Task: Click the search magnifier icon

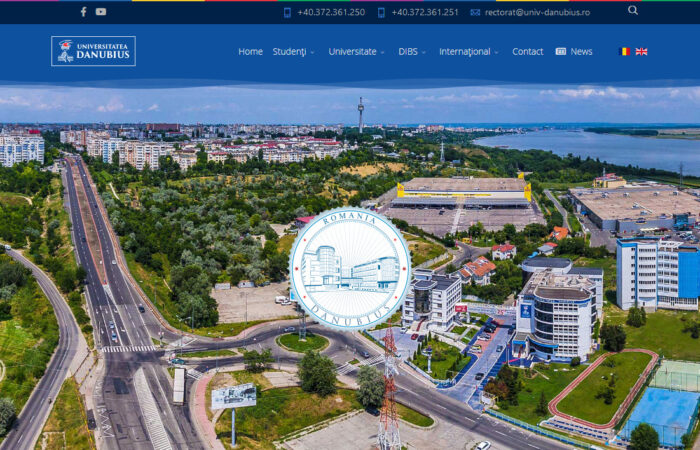Action: click(633, 10)
